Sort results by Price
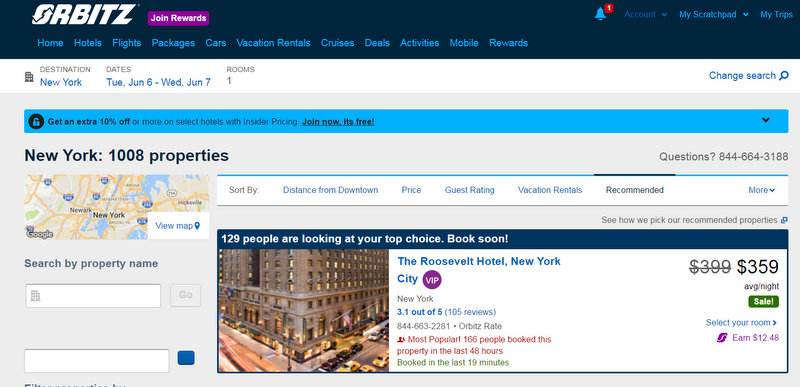 411,190
